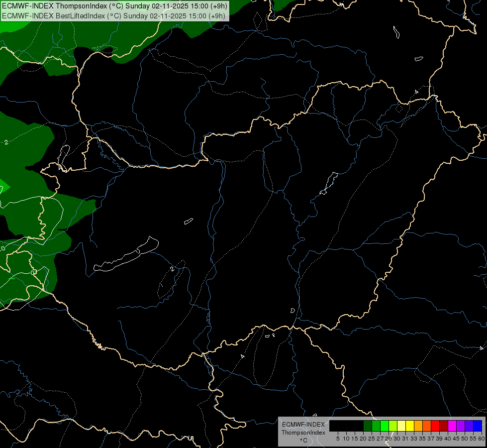This screenshot has width=487, height=448.
Task: Select the purple 45–50 legend swatch
Action: point(461,426)
